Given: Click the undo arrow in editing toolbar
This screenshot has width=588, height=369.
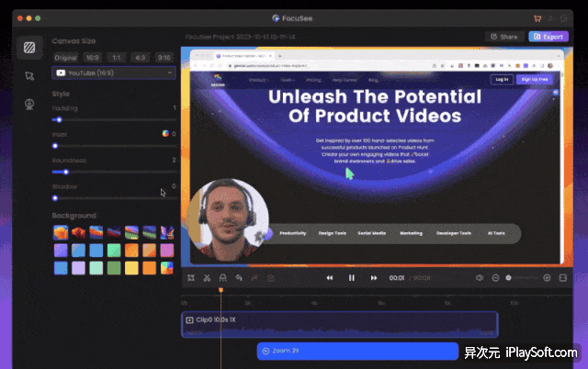Looking at the screenshot, I should [x=239, y=278].
